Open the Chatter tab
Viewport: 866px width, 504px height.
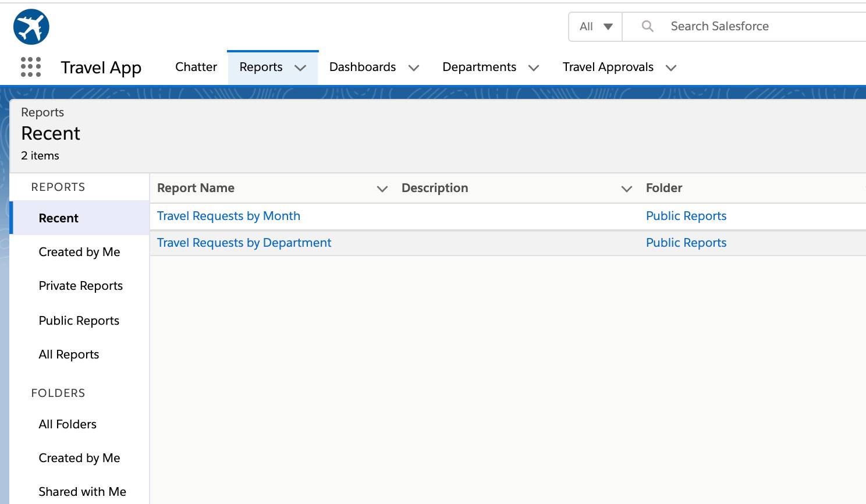tap(196, 67)
